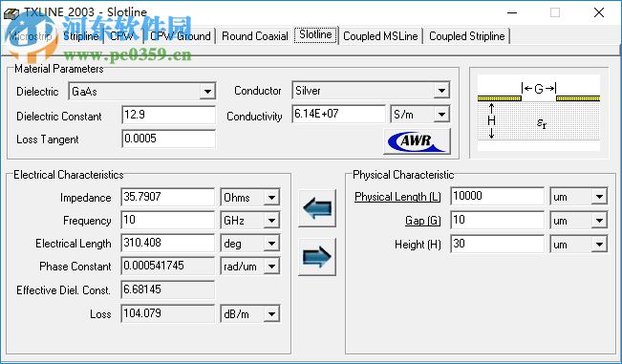Viewport: 622px width, 364px height.
Task: Open the CPW Ground tab
Action: tap(180, 36)
